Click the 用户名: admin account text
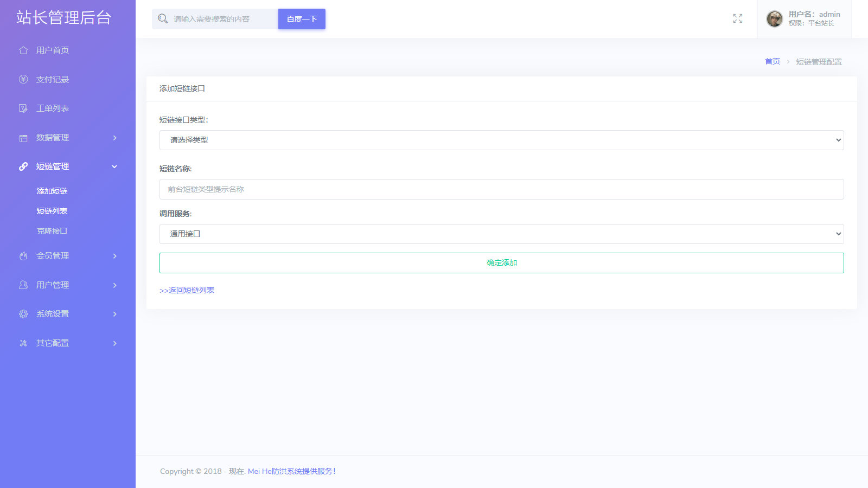 coord(814,15)
